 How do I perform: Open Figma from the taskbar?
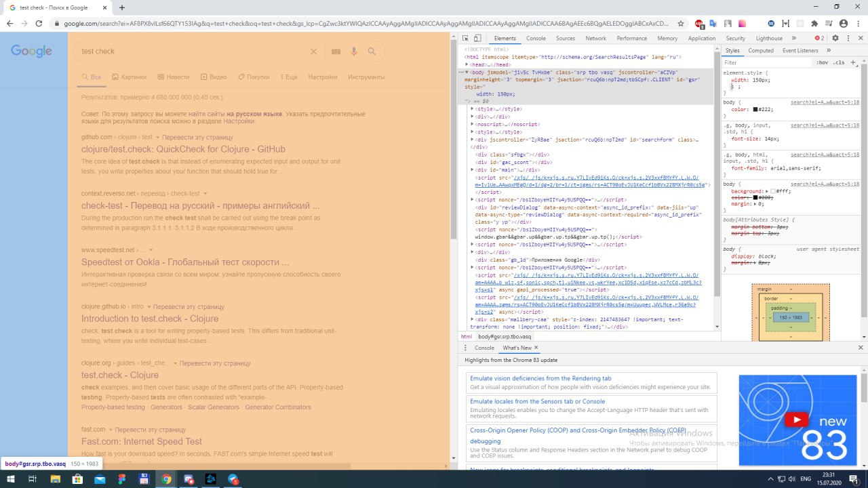(121, 479)
